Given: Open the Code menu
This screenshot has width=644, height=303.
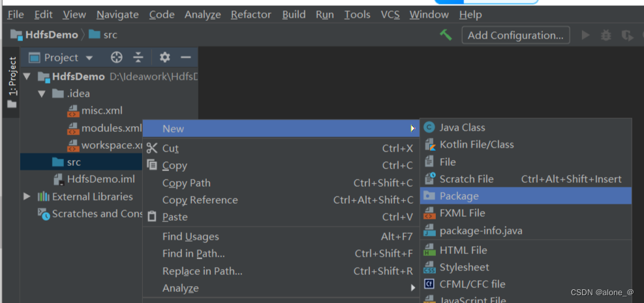Looking at the screenshot, I should pos(162,15).
